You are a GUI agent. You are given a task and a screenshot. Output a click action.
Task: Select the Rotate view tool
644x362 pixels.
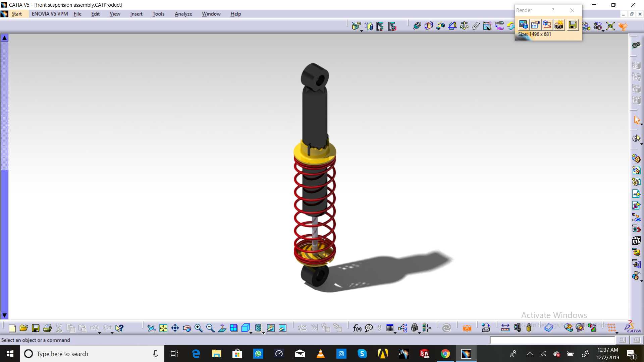click(187, 328)
